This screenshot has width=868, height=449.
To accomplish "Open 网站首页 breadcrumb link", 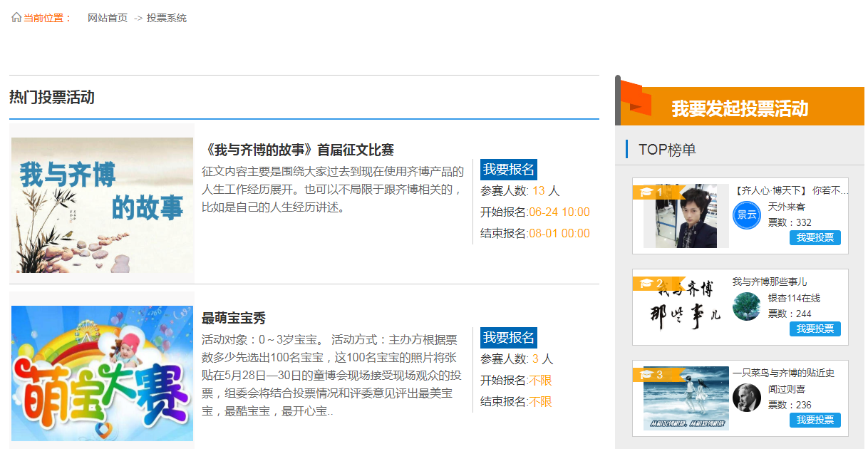I will 108,18.
